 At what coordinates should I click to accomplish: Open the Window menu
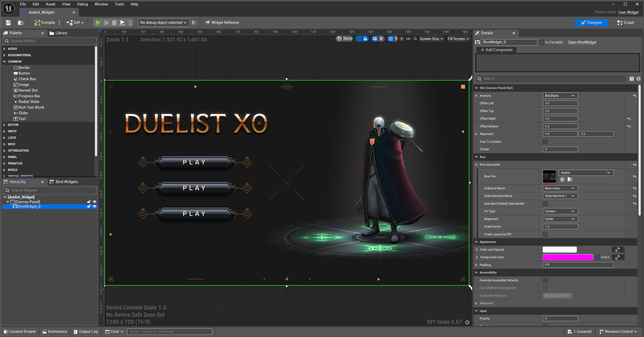tap(101, 4)
